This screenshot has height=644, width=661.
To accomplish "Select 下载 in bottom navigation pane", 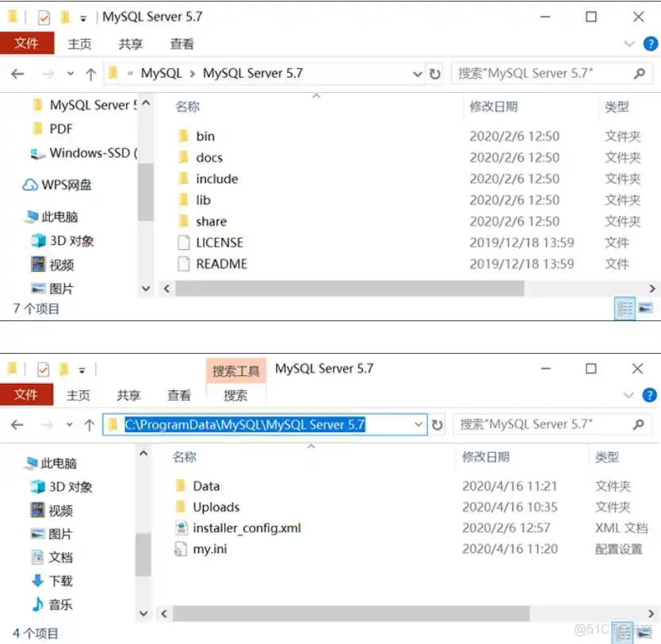I will (x=52, y=581).
